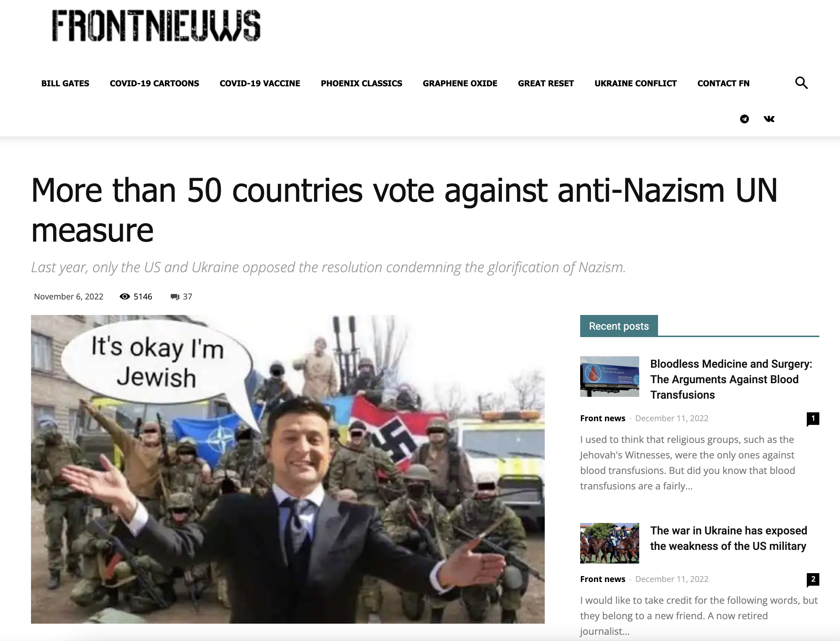Select the Recent posts tab header
The image size is (840, 641).
pyautogui.click(x=619, y=326)
